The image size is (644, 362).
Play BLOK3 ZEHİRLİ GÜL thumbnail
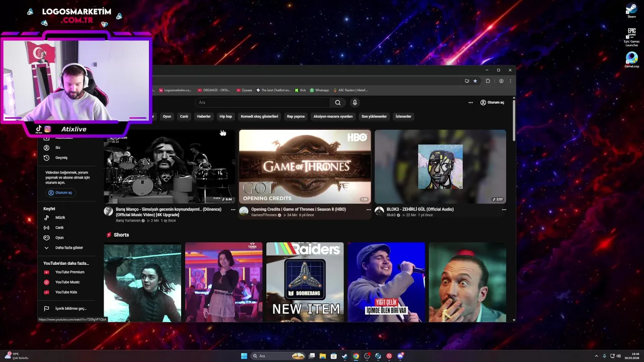[440, 166]
